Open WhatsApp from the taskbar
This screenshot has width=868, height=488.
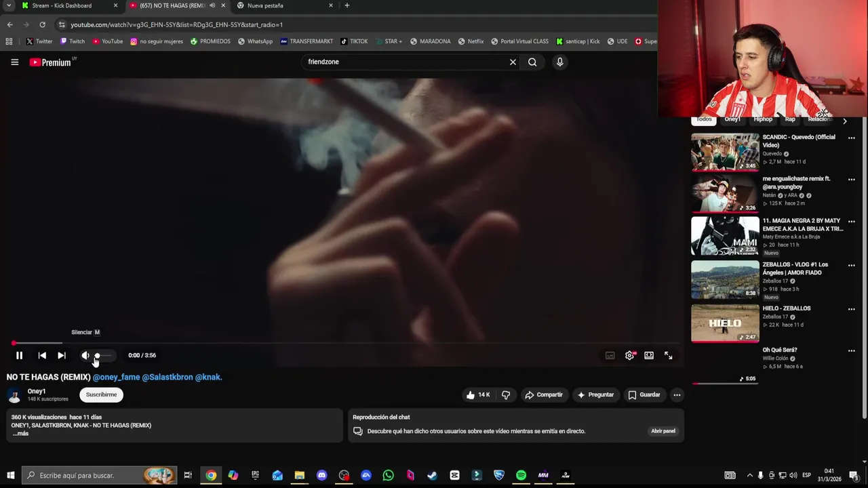[388, 475]
